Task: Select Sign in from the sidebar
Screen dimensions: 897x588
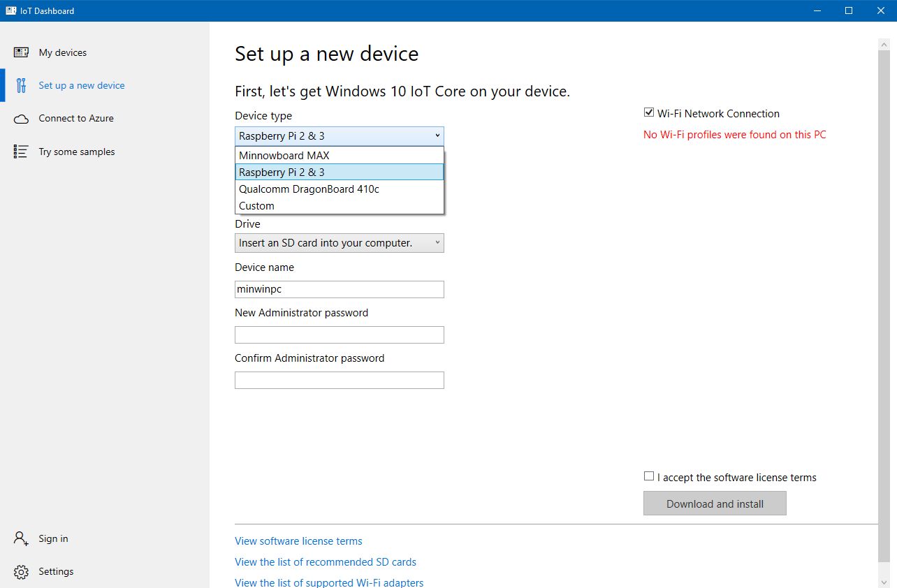Action: click(105, 538)
